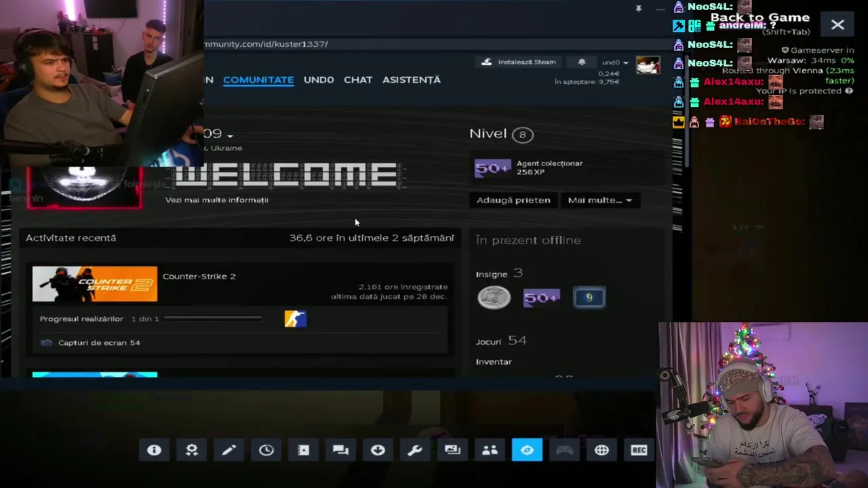Click the Activitate recentă heading
868x488 pixels.
click(71, 238)
